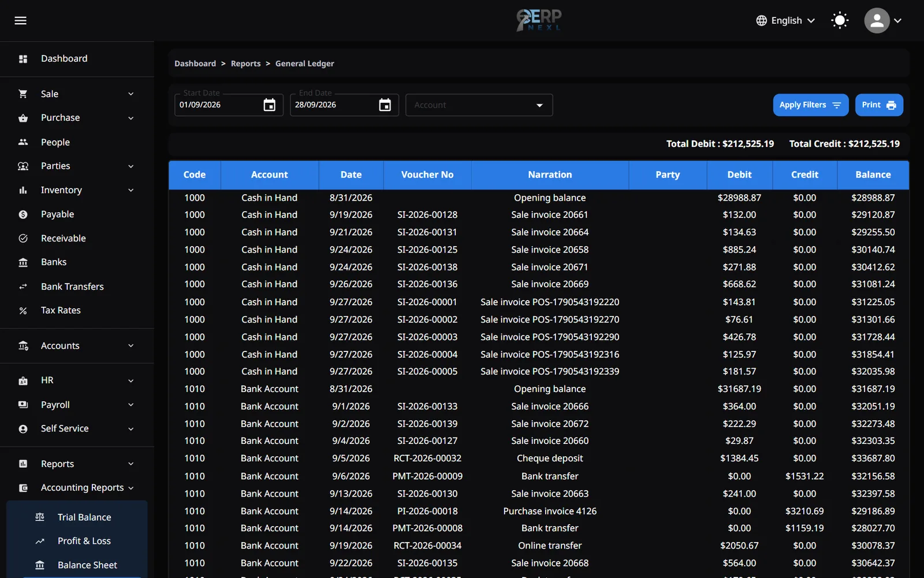Click the Banks building icon
924x578 pixels.
coord(23,262)
